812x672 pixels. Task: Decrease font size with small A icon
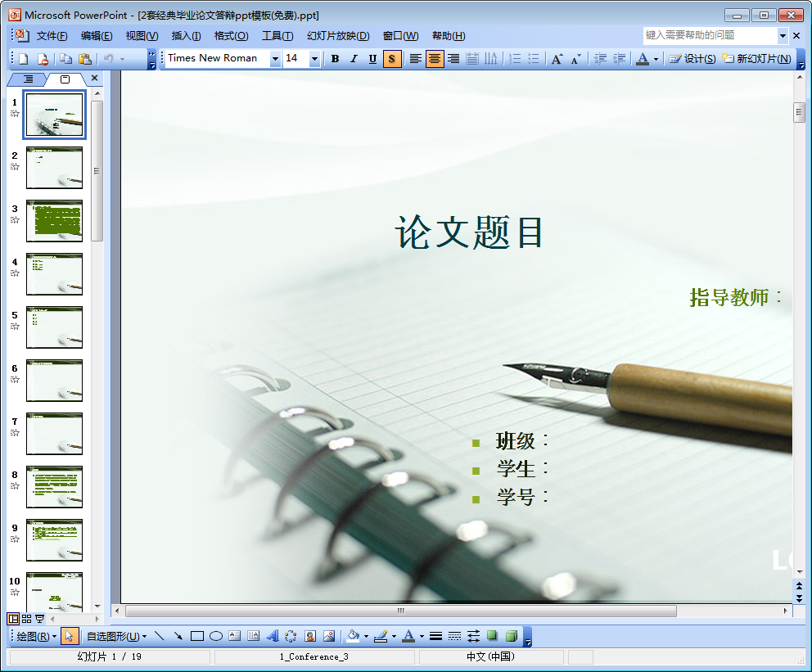[x=576, y=58]
